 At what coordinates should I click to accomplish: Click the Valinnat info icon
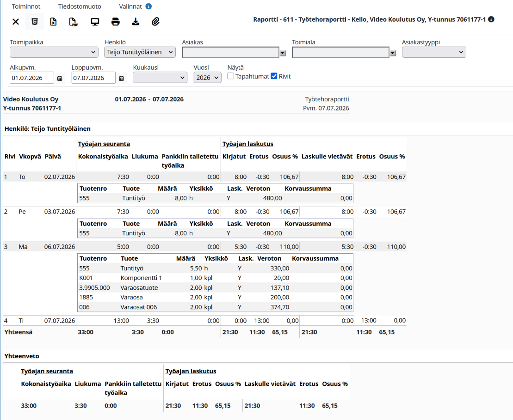[x=148, y=6]
